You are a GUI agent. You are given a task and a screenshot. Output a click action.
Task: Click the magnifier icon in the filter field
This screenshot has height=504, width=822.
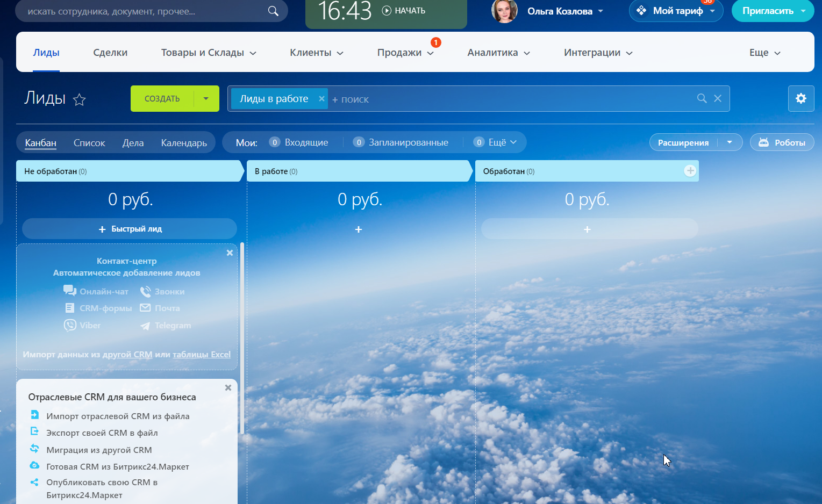click(x=702, y=98)
